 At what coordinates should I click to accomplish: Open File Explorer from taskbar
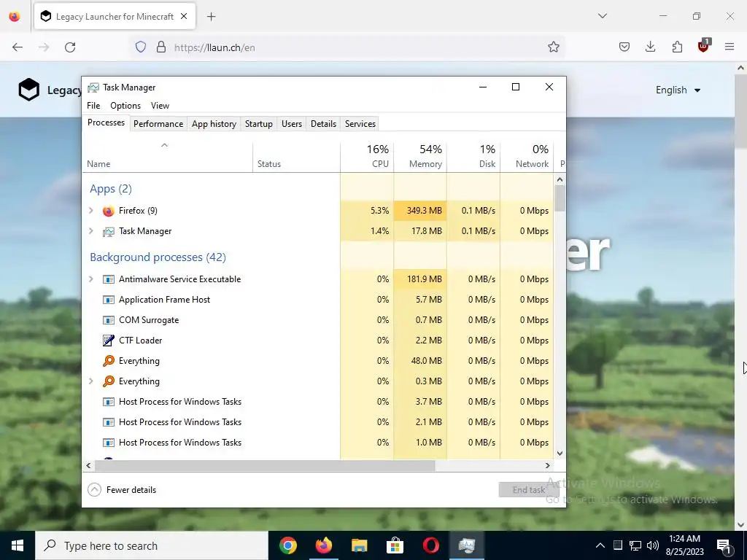tap(359, 545)
